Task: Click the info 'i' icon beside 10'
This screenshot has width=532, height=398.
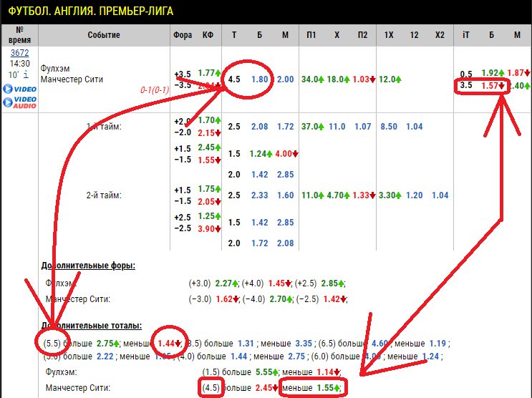Action: coord(26,74)
